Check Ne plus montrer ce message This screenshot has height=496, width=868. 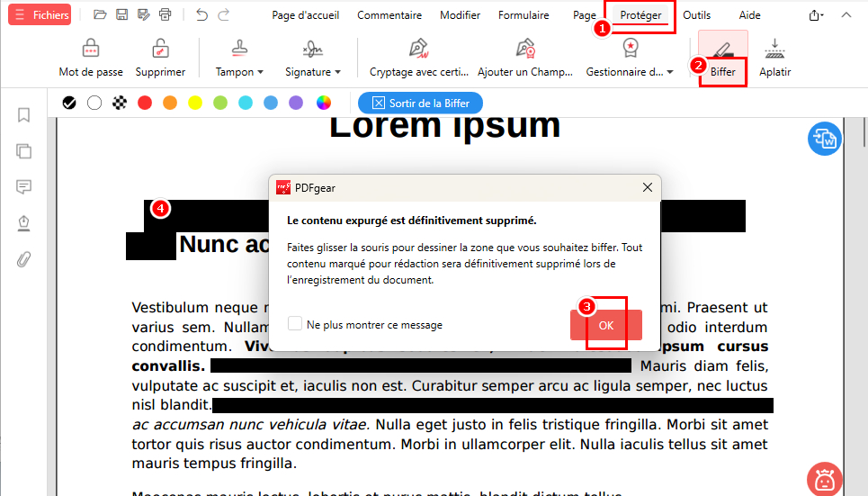coord(295,324)
